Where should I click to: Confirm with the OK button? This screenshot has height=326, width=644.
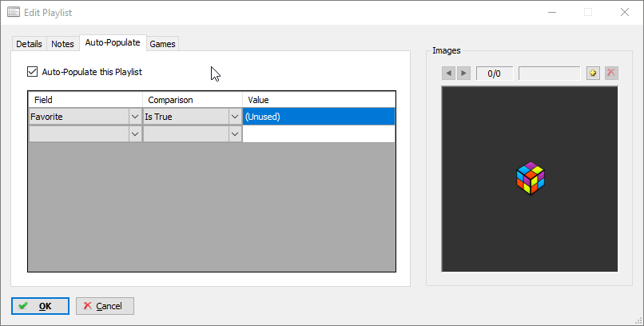click(x=40, y=306)
